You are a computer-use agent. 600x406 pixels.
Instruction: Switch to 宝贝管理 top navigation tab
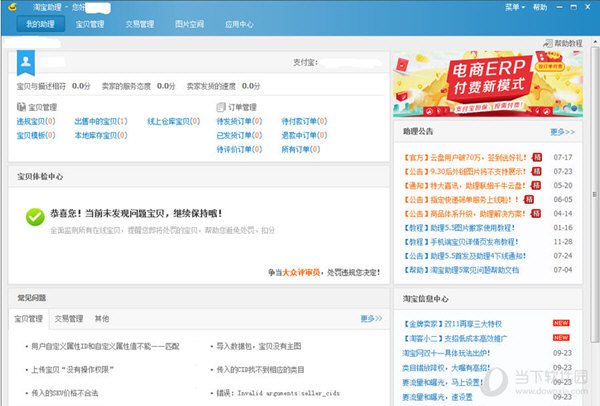[x=90, y=24]
